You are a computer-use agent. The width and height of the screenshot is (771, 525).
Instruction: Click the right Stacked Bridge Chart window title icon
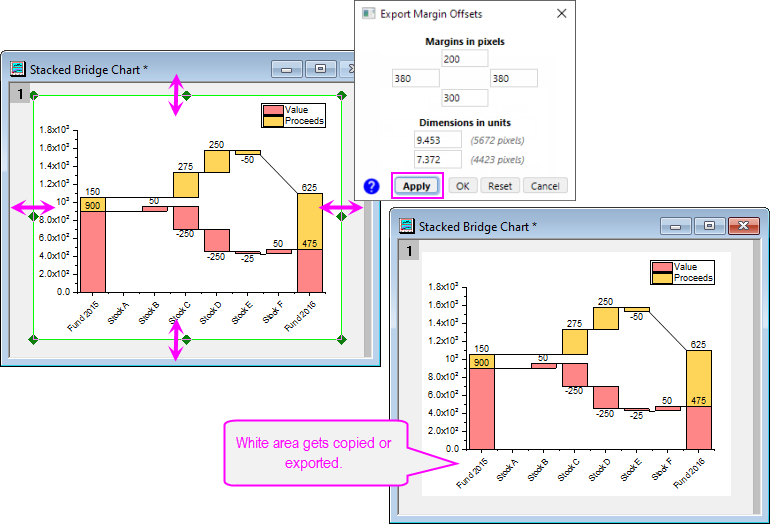(x=407, y=227)
